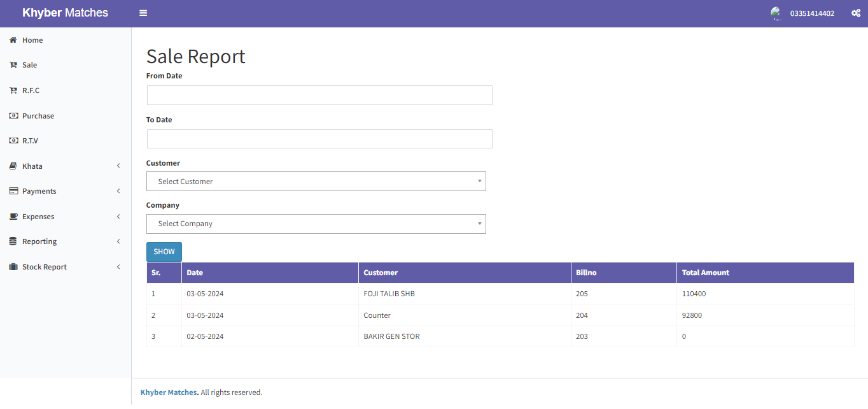Focus the From Date input field

[319, 96]
